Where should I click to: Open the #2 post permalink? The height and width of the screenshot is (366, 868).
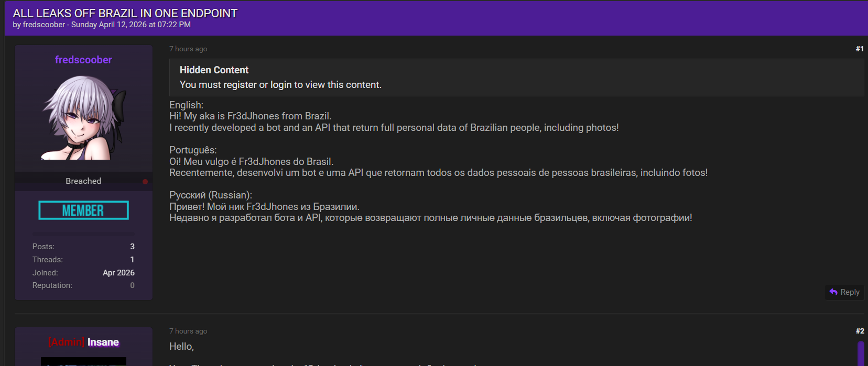[860, 331]
